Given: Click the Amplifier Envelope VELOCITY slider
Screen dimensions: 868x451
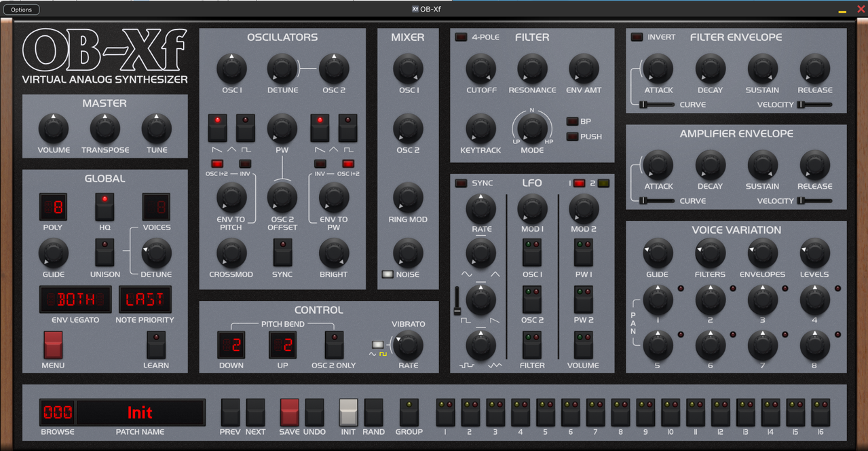Looking at the screenshot, I should click(814, 201).
